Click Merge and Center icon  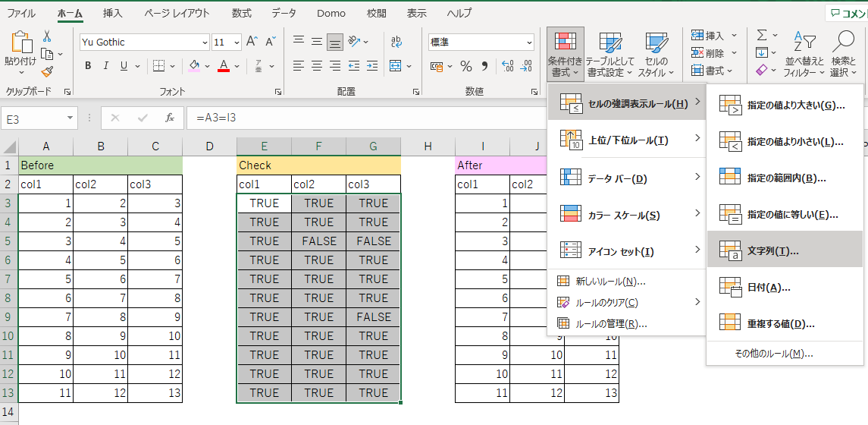(x=395, y=66)
